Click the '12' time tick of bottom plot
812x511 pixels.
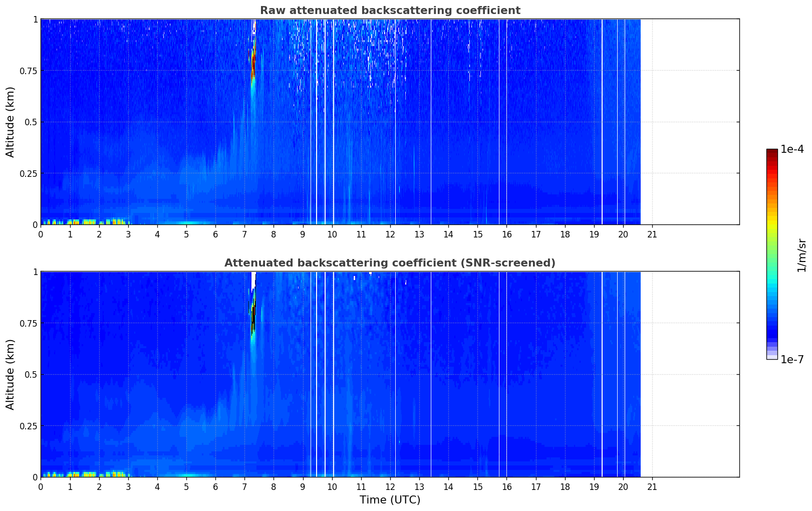(390, 486)
